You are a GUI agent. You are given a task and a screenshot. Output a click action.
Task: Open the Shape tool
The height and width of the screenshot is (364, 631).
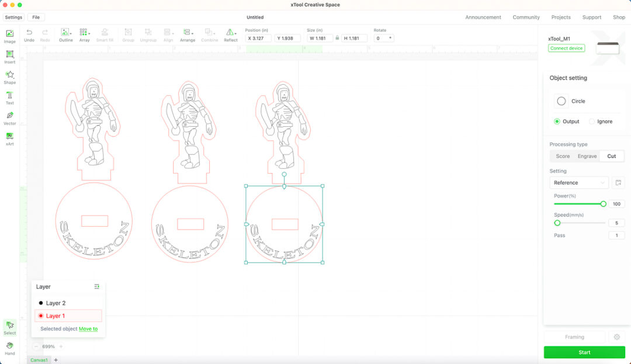[9, 77]
